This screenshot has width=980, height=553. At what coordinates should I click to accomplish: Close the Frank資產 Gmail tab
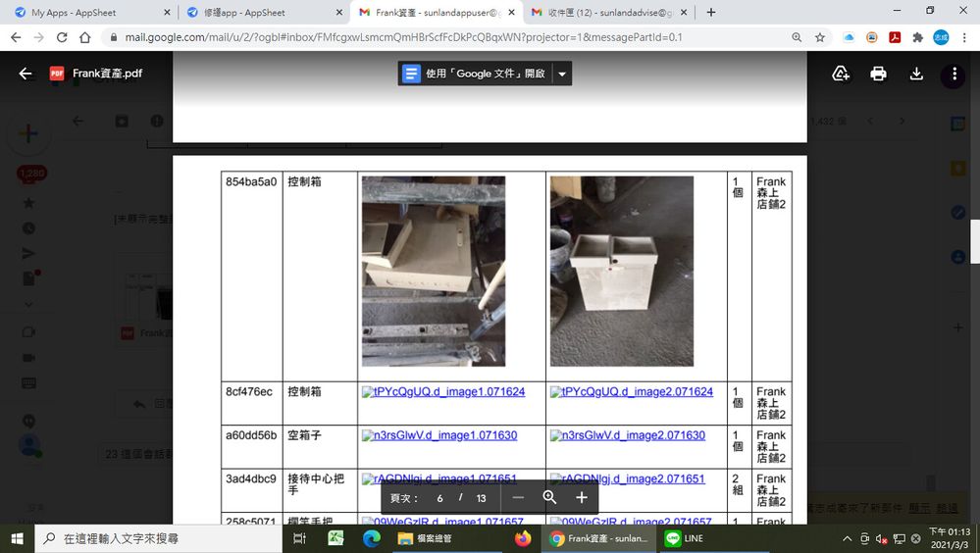[511, 13]
